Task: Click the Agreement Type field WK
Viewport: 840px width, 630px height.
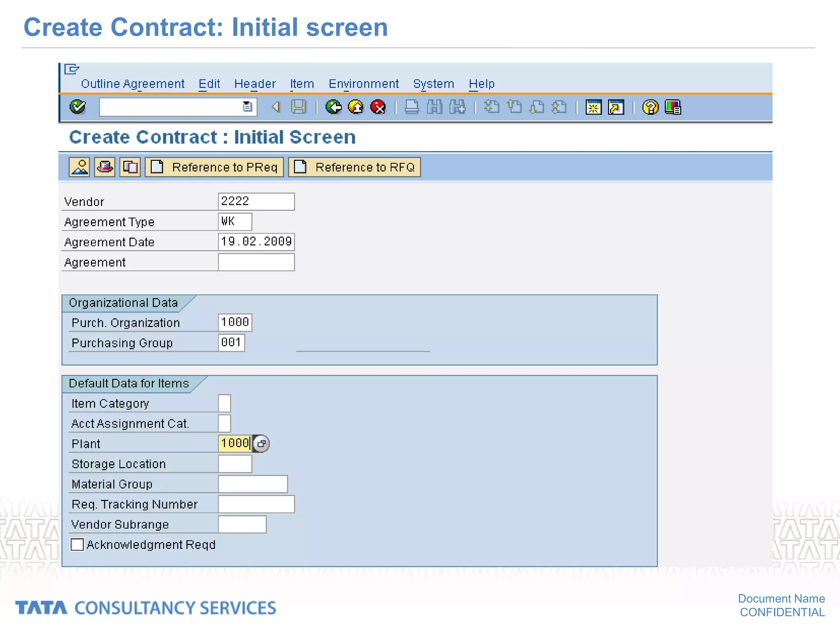Action: [235, 221]
